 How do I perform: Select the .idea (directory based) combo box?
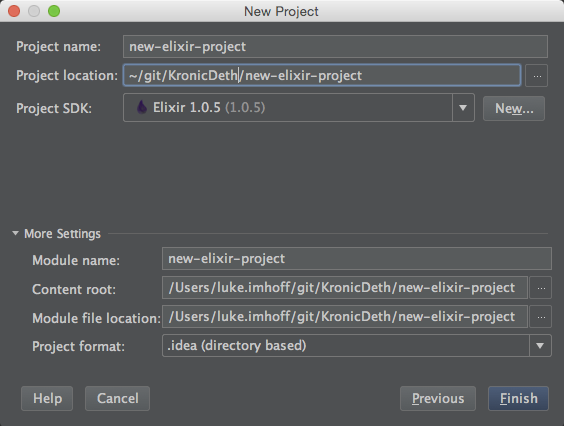[356, 345]
